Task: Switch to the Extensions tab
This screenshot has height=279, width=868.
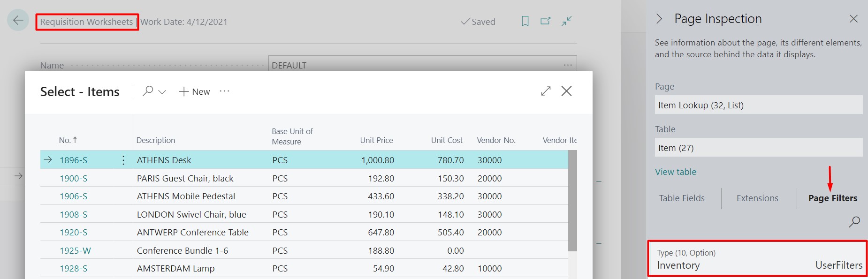Action: coord(757,198)
